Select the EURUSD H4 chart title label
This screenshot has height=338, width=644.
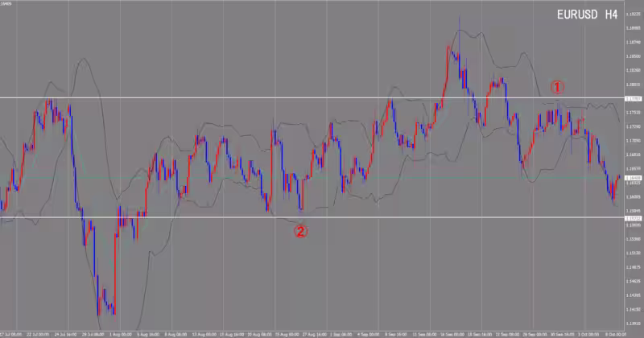coord(588,15)
